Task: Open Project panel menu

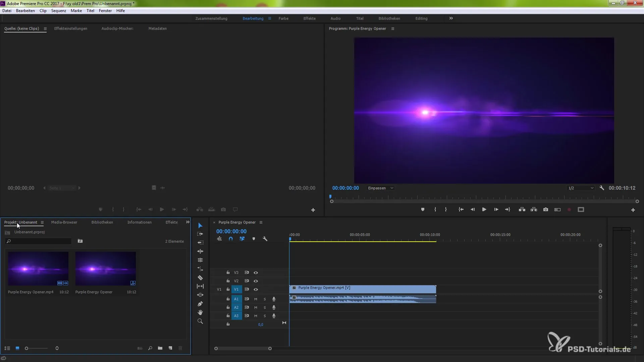Action: point(42,222)
